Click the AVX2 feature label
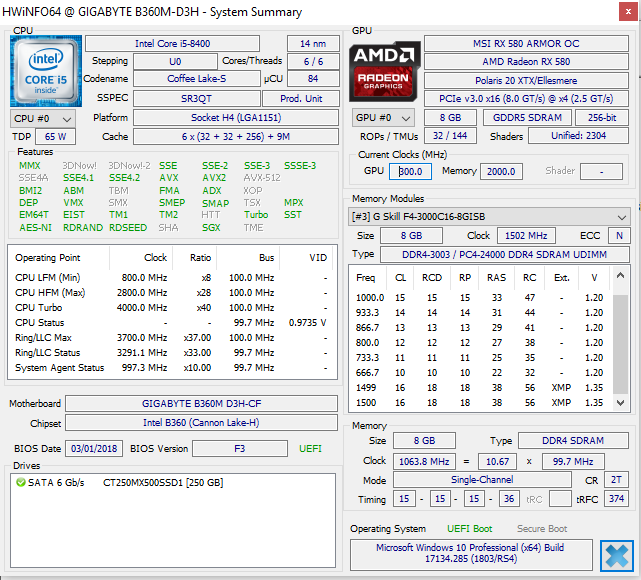The height and width of the screenshot is (580, 641). [x=214, y=178]
